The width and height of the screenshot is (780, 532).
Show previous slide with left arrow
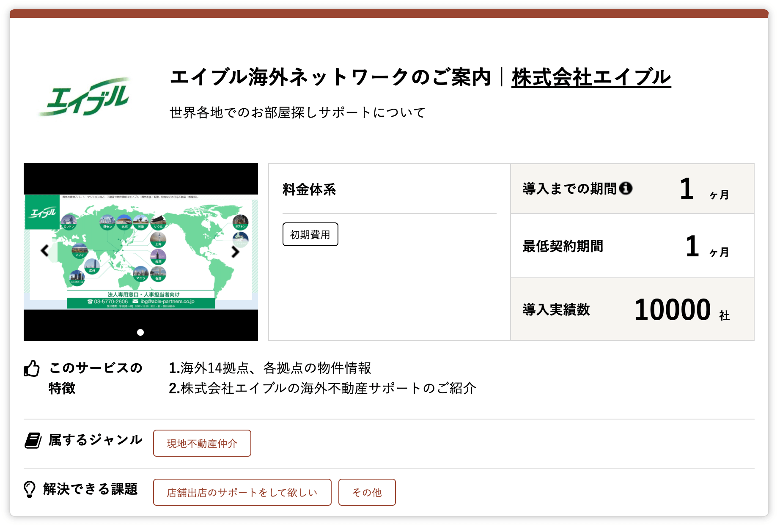(x=45, y=251)
